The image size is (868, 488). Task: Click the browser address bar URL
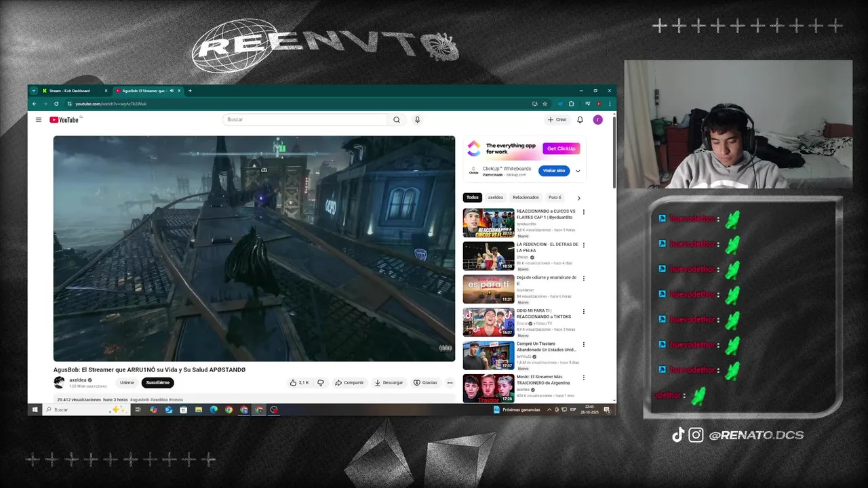coord(111,104)
